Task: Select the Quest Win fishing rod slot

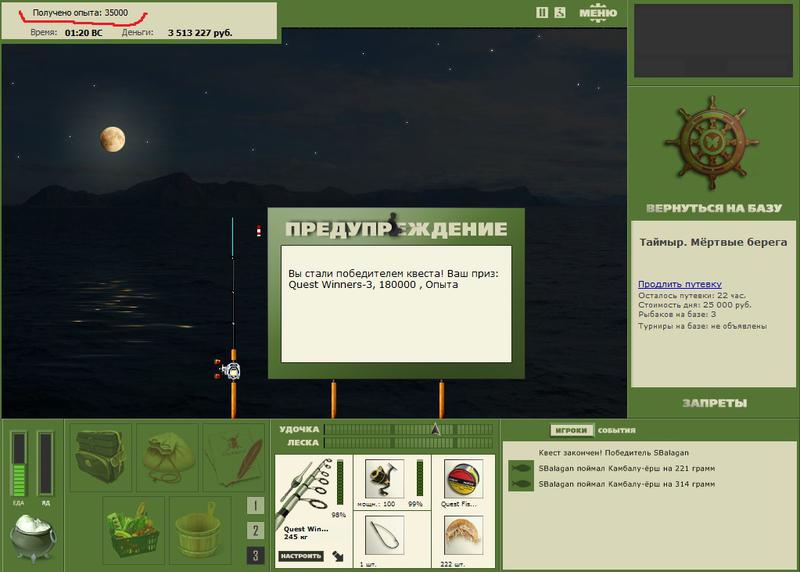Action: click(313, 511)
